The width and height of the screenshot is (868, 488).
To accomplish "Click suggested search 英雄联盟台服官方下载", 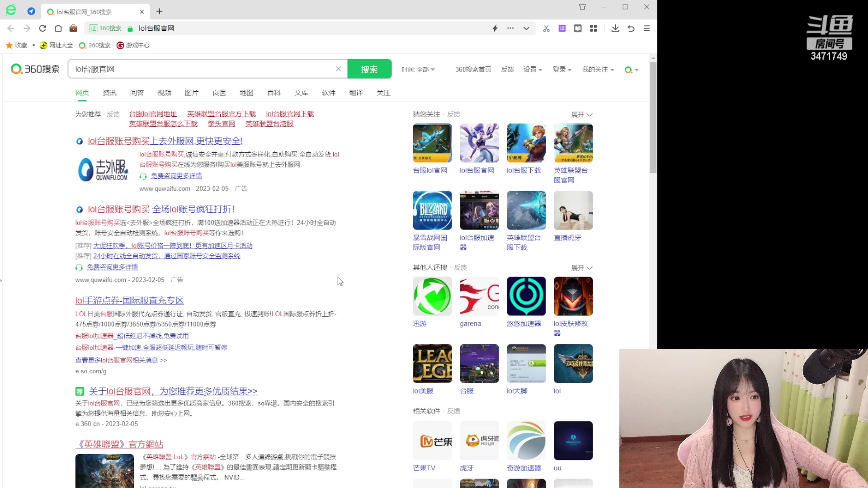I will (x=222, y=114).
